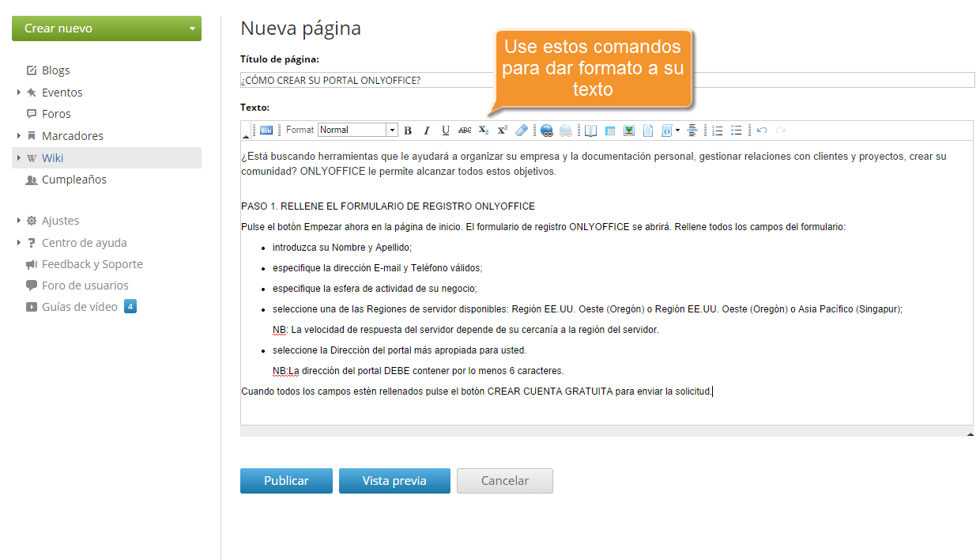Click the Título de página input field
980x560 pixels.
click(x=608, y=80)
